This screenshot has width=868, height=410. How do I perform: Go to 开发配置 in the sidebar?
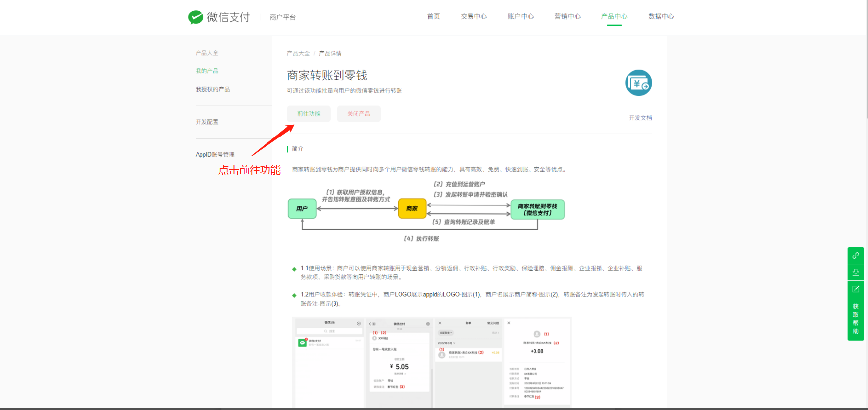[207, 122]
